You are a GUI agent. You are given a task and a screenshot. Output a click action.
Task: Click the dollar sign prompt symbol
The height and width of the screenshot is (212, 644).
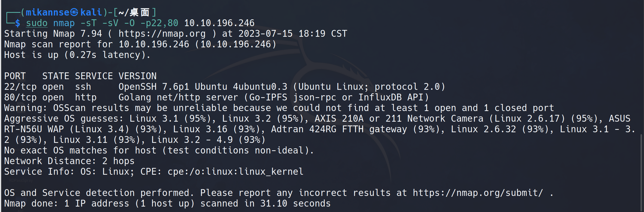[x=18, y=23]
